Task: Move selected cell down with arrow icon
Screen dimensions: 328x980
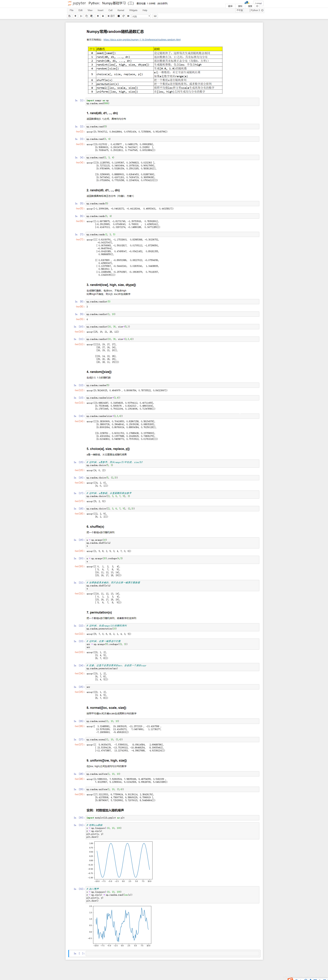Action: [x=103, y=16]
